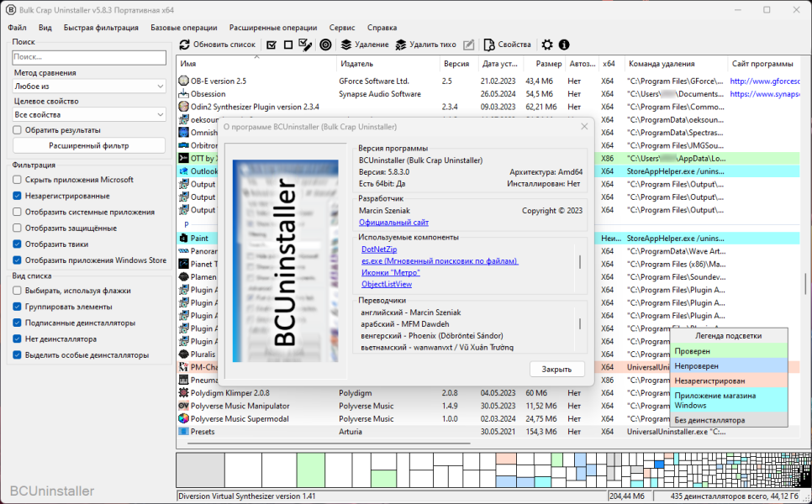812x504 pixels.
Task: Click the Удаление uninstall stack icon
Action: (346, 45)
